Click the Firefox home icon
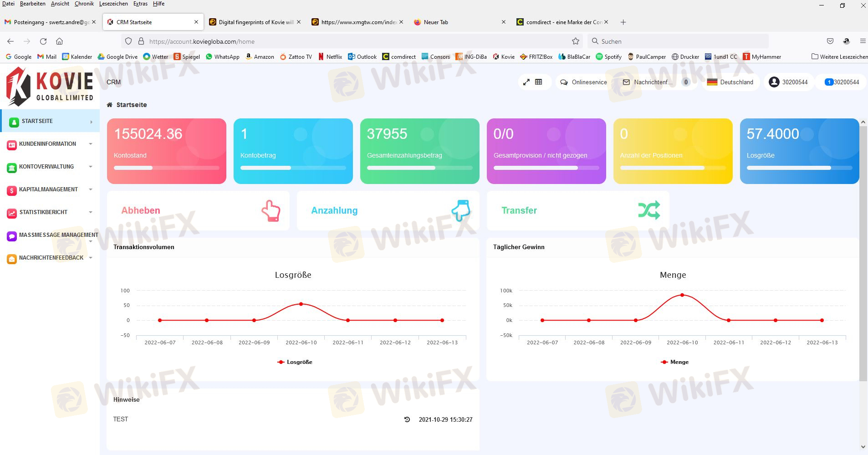 [59, 41]
